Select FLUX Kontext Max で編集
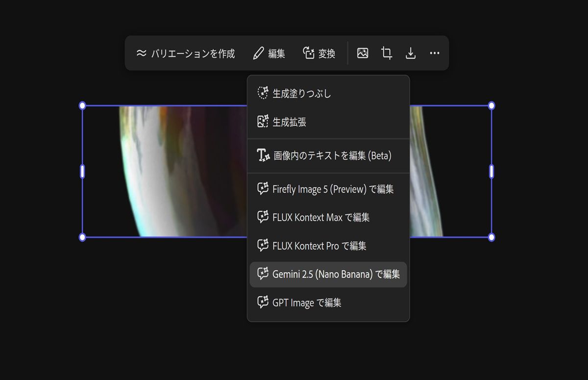The height and width of the screenshot is (380, 588). (x=328, y=217)
